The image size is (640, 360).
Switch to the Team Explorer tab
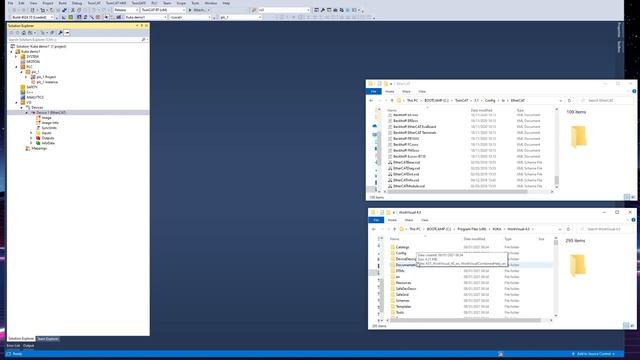click(48, 339)
